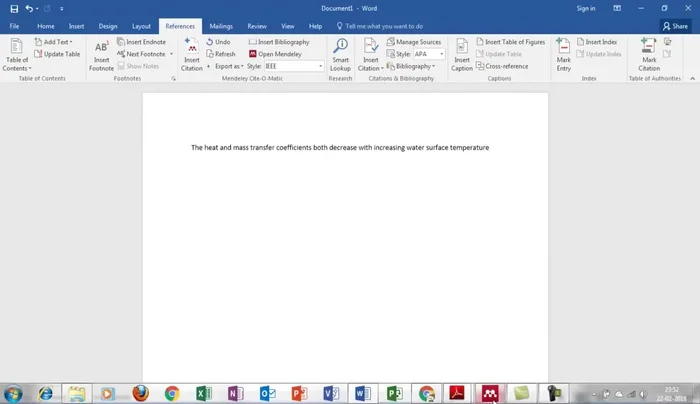Viewport: 700px width, 404px height.
Task: Click the Save icon in quick access toolbar
Action: pos(14,8)
